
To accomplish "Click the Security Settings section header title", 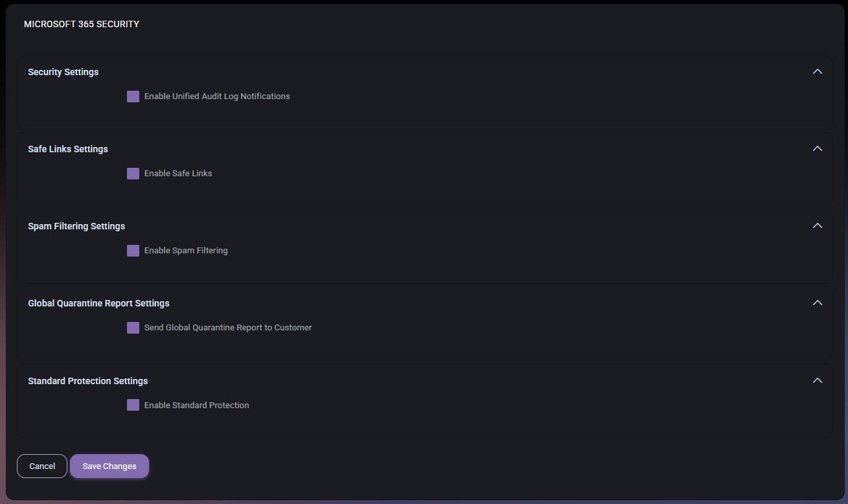I will tap(63, 72).
